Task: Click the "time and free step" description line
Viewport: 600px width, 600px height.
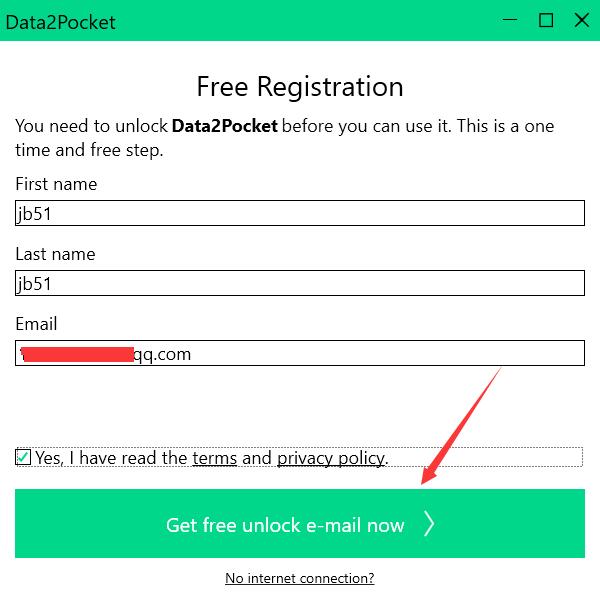Action: (x=89, y=150)
